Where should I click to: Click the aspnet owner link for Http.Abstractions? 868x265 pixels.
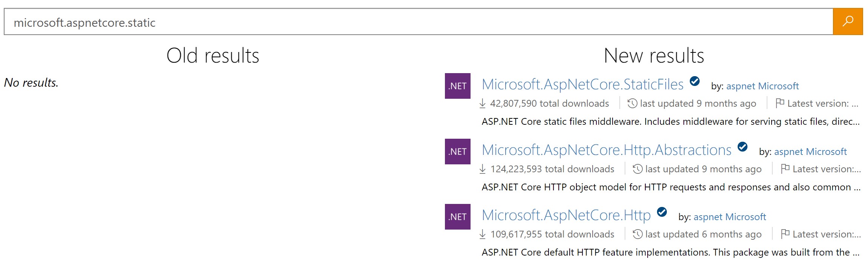pos(789,152)
